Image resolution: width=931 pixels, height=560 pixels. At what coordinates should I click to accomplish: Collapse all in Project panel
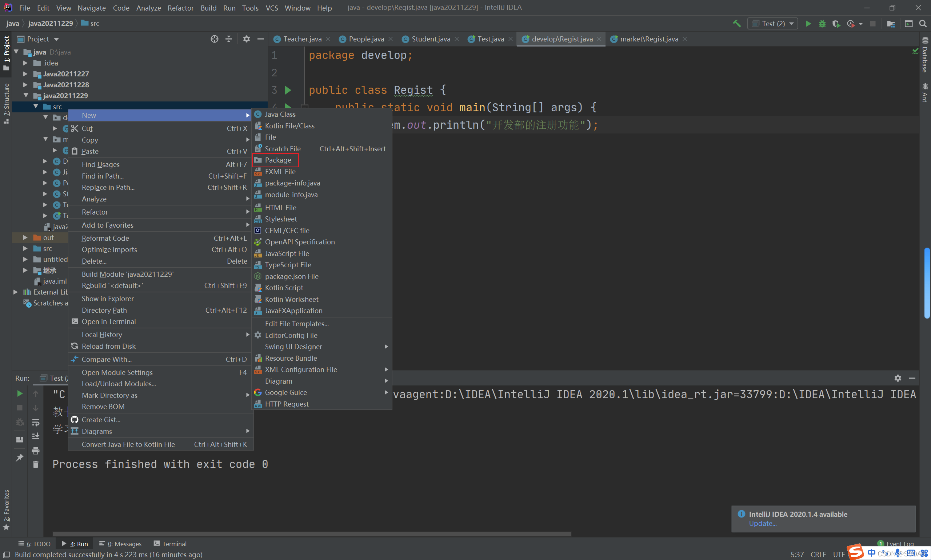(x=229, y=39)
